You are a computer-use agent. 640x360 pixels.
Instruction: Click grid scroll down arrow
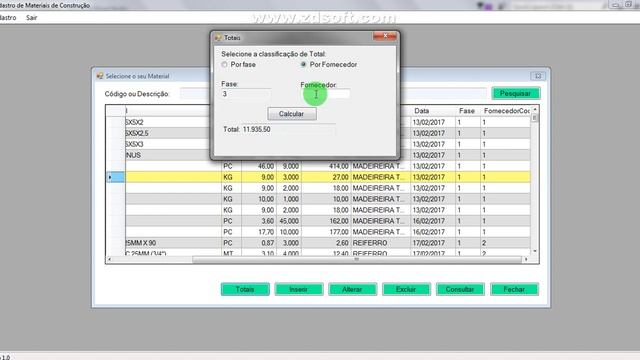535,251
